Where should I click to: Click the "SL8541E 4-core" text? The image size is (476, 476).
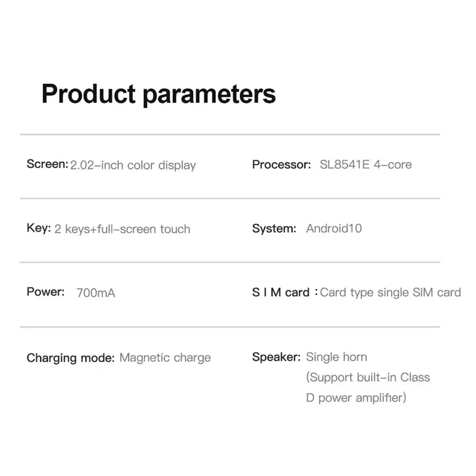pyautogui.click(x=366, y=164)
